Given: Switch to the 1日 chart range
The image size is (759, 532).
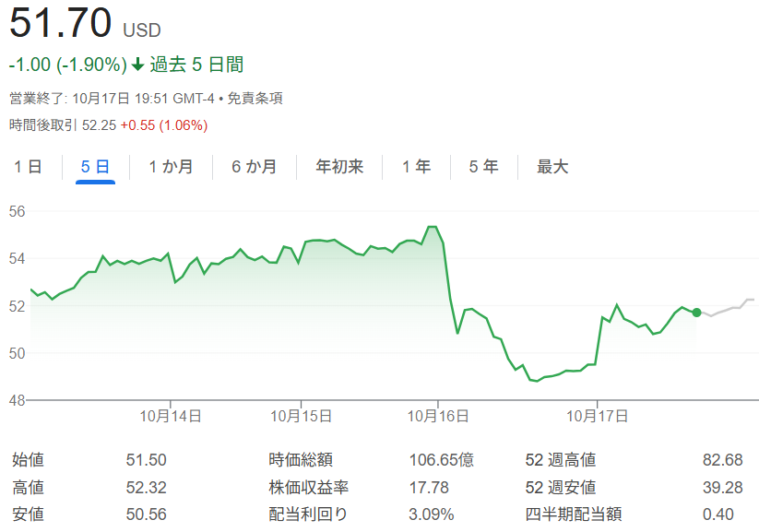Looking at the screenshot, I should click(x=28, y=167).
